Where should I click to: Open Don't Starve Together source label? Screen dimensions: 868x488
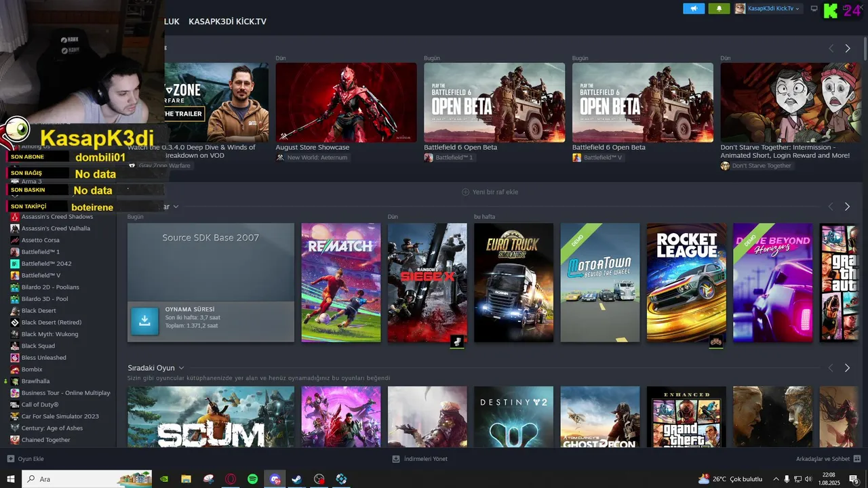tap(756, 165)
